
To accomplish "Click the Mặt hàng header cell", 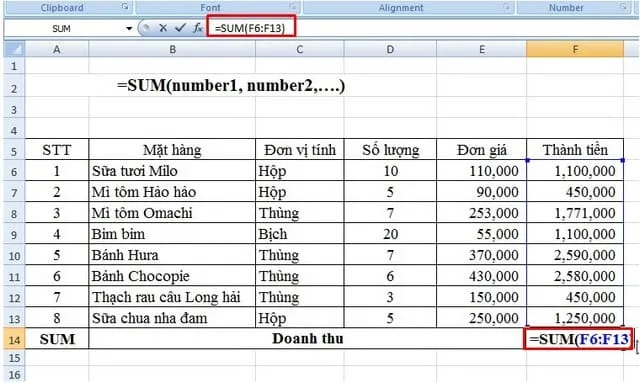I will coord(172,150).
